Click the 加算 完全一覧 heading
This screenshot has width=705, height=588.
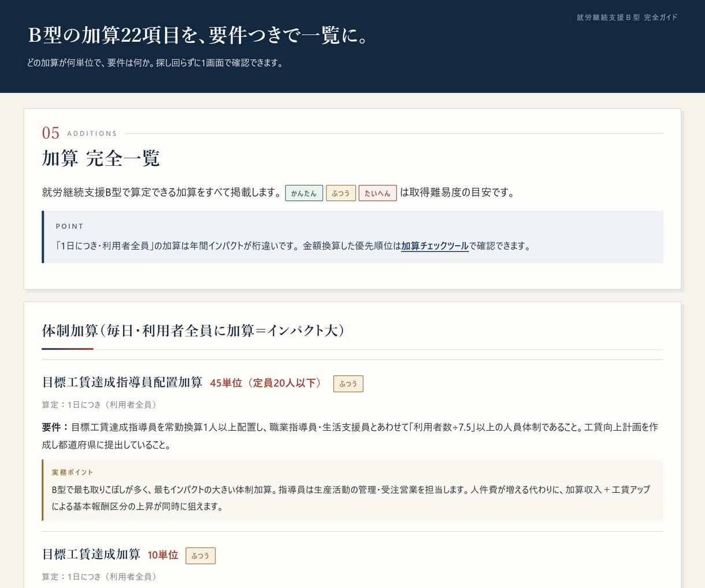[x=101, y=158]
